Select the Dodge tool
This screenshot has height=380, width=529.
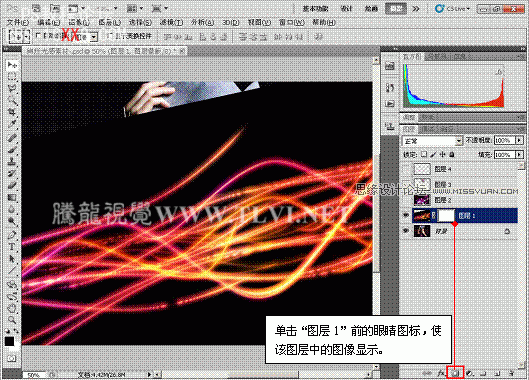(x=12, y=221)
